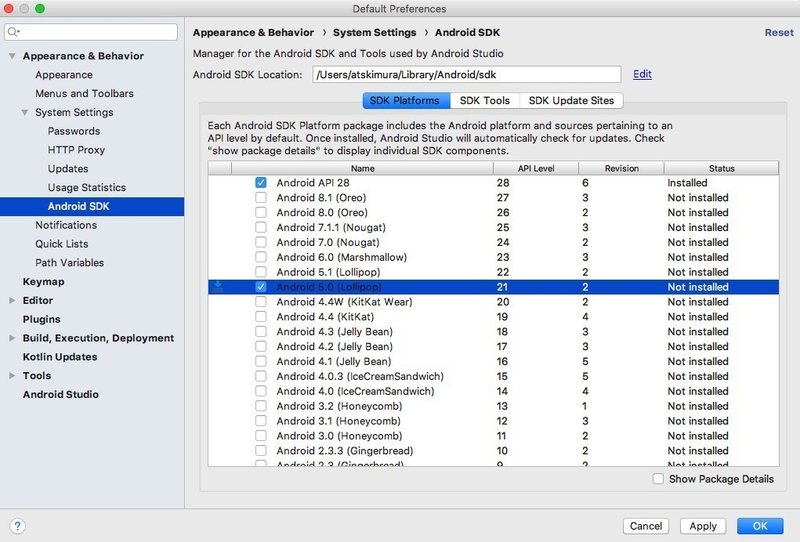
Task: Sort table by Status column header
Action: point(721,168)
